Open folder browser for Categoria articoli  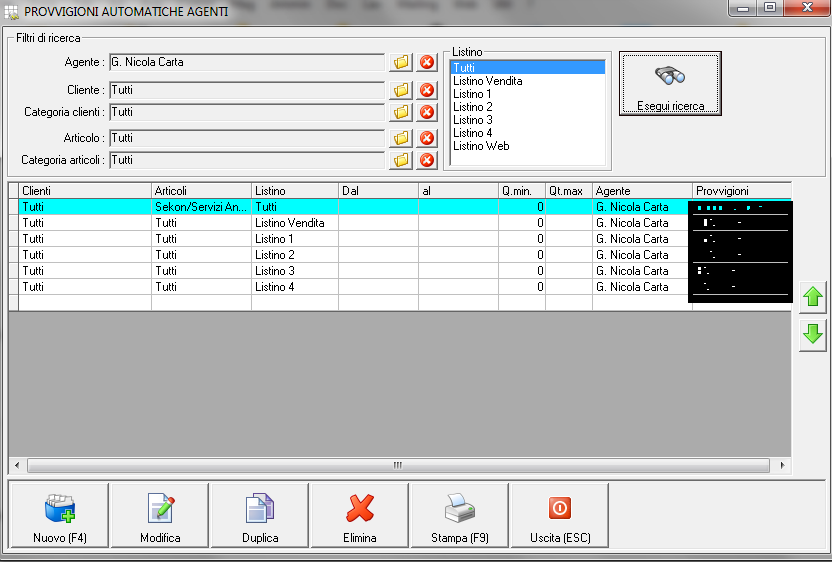(x=401, y=160)
